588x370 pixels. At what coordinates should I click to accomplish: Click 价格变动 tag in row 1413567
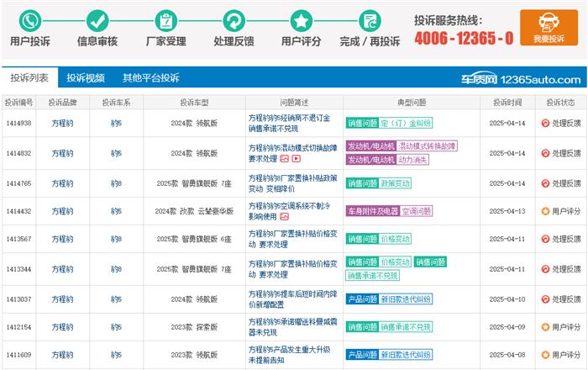pos(396,239)
